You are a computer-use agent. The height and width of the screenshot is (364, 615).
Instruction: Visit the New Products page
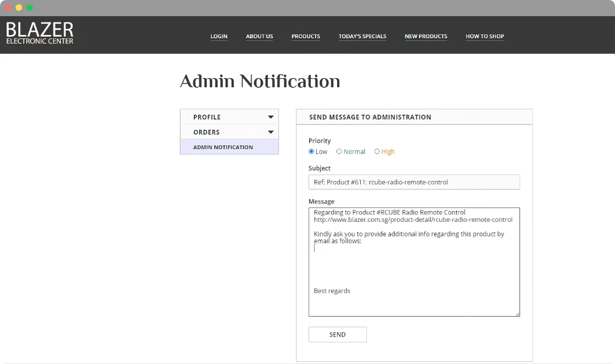[x=426, y=36]
